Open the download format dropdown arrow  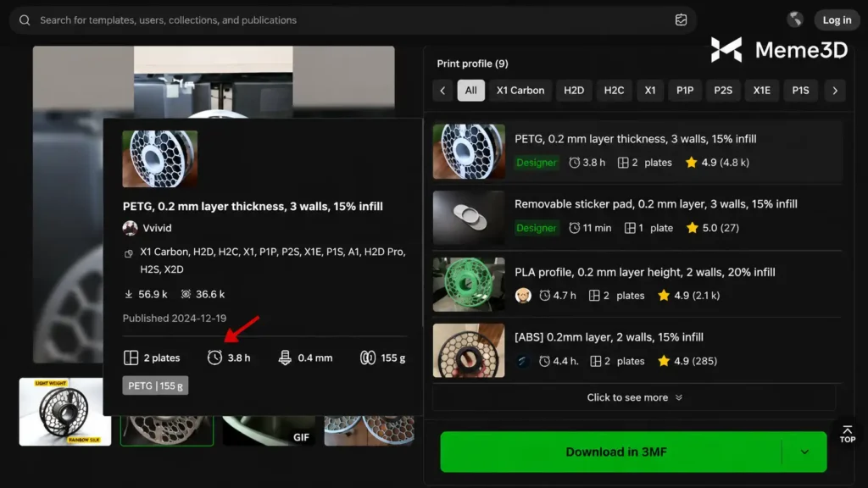(x=804, y=452)
